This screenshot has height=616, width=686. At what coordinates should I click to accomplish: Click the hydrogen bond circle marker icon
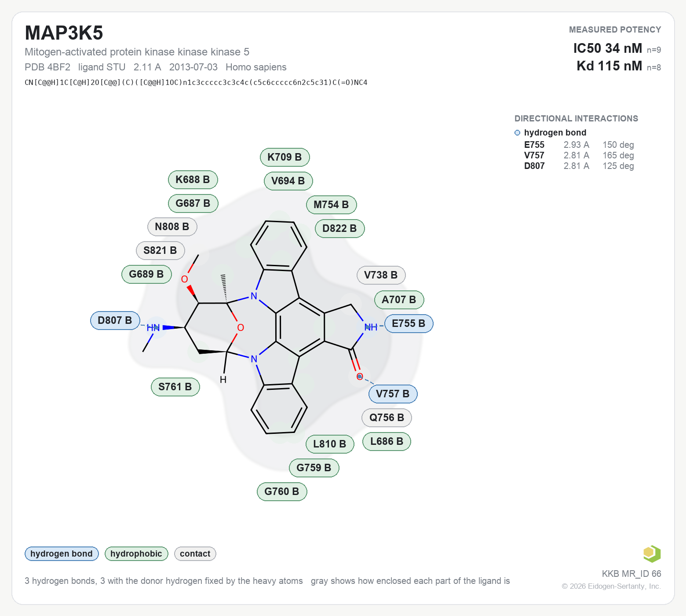point(517,133)
